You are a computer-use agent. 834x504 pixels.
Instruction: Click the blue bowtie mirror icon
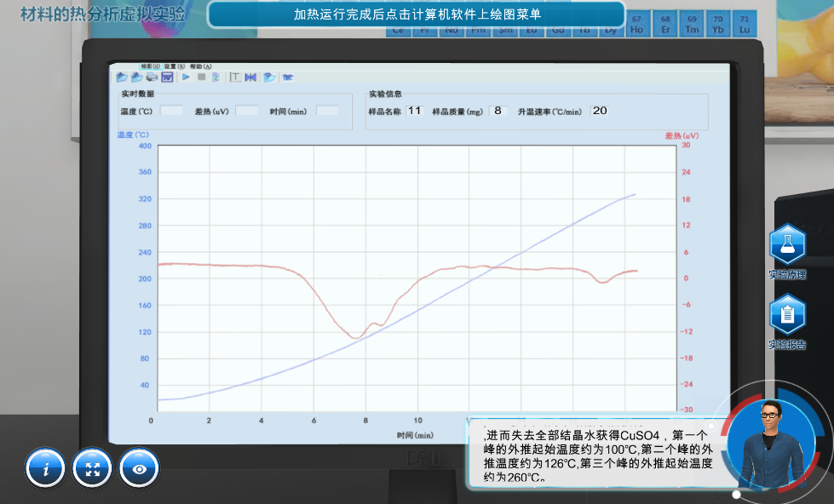tap(250, 77)
